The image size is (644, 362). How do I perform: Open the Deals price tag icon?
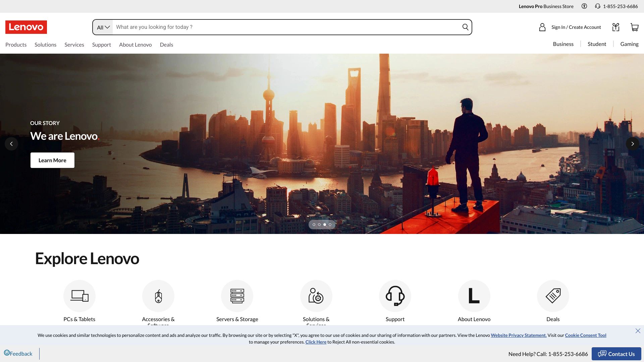553,296
